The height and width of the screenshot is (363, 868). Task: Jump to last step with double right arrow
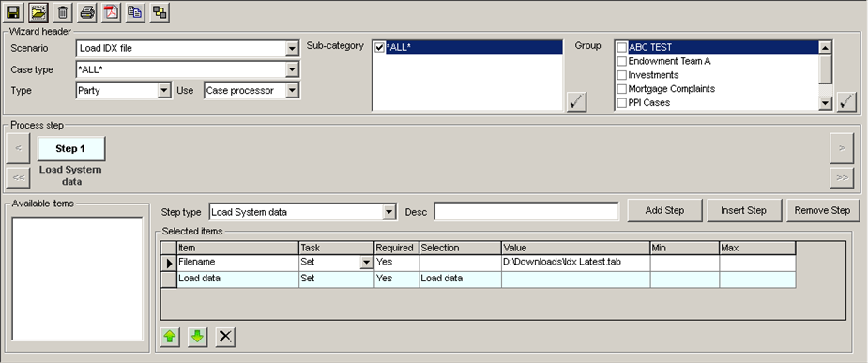(x=842, y=177)
